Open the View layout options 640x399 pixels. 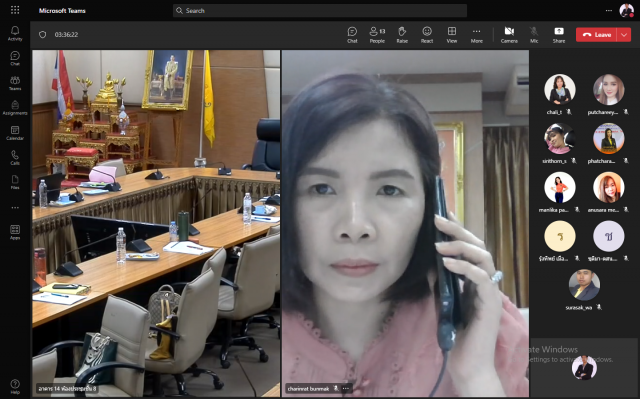452,35
